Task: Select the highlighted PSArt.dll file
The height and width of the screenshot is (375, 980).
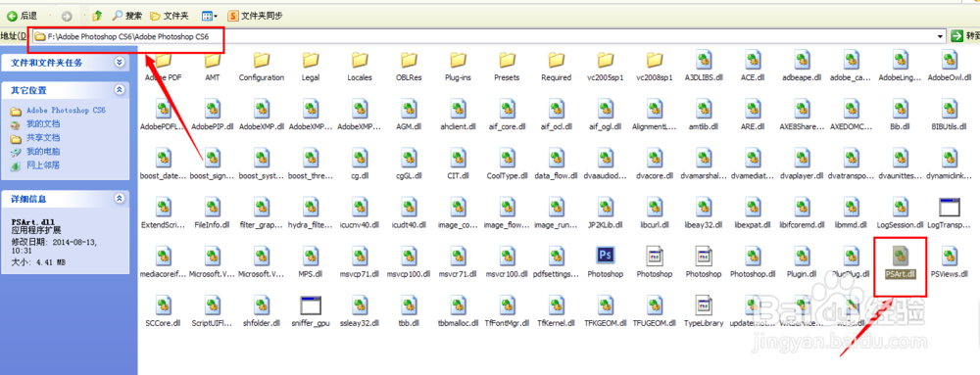Action: [x=900, y=262]
